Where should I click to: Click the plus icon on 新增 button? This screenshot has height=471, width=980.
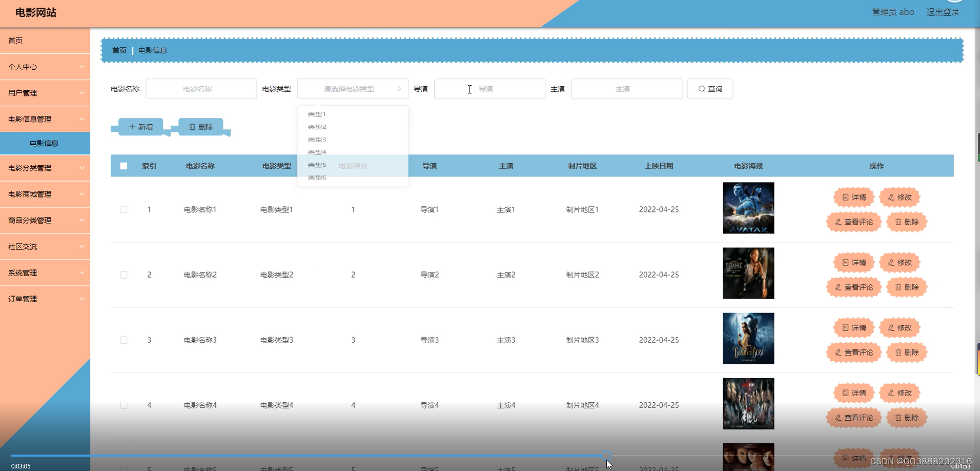[x=133, y=127]
